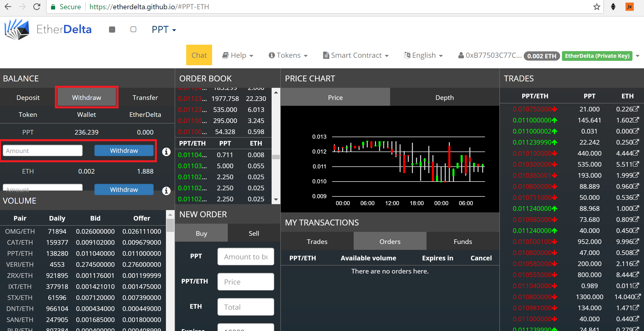Click the Jx browser extension icon
This screenshot has width=644, height=331.
click(630, 7)
